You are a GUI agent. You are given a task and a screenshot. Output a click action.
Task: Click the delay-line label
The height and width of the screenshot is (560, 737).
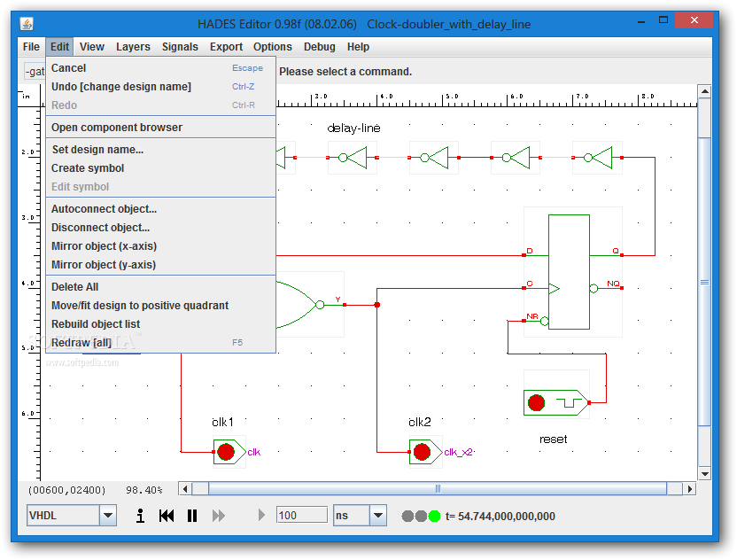pyautogui.click(x=354, y=128)
